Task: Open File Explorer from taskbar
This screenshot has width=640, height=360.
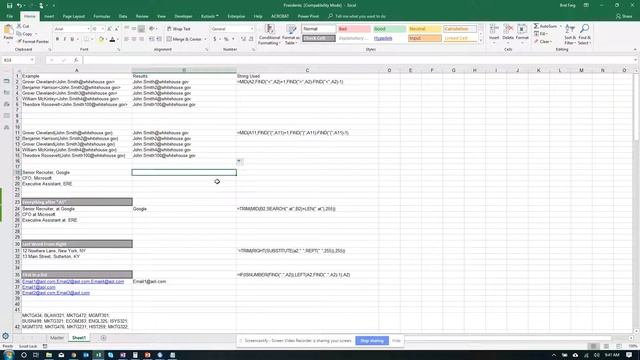Action: click(x=49, y=355)
